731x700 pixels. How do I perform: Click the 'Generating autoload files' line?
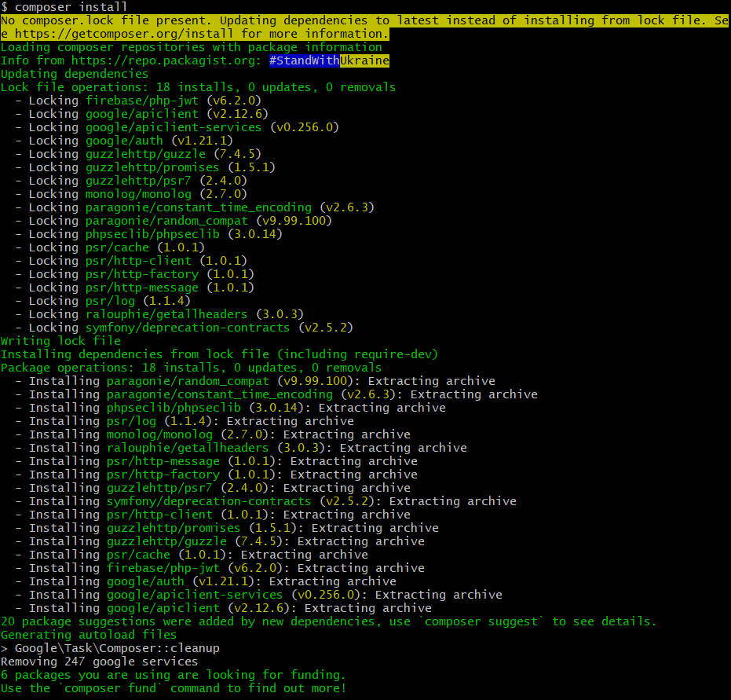(89, 636)
